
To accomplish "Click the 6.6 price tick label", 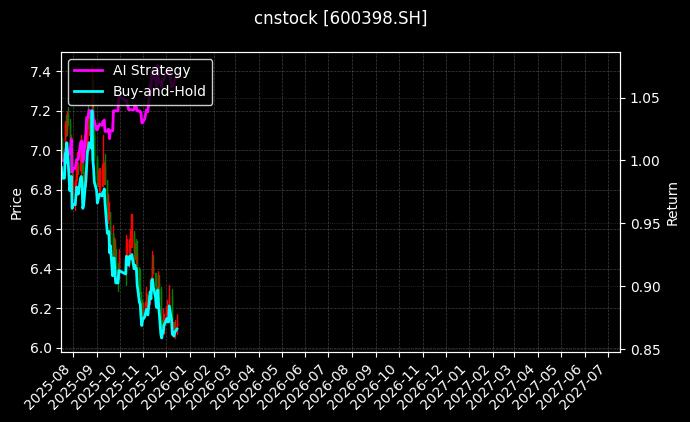I will point(40,230).
